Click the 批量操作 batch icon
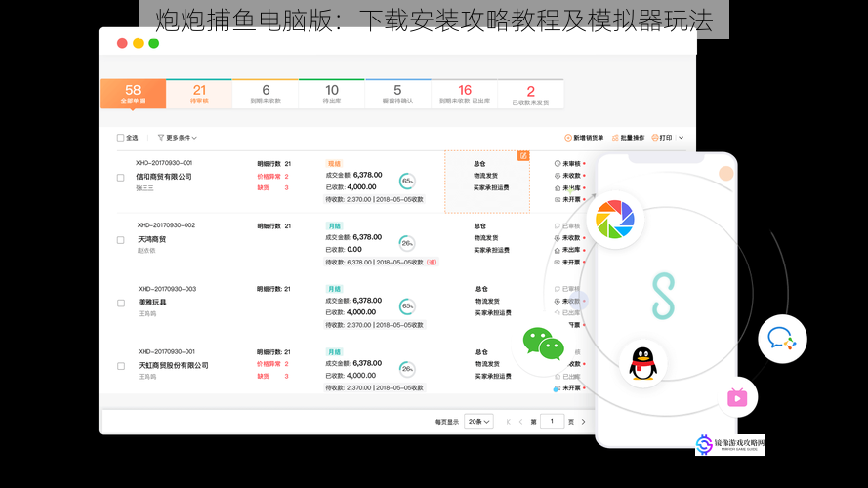This screenshot has width=868, height=488. [x=615, y=138]
